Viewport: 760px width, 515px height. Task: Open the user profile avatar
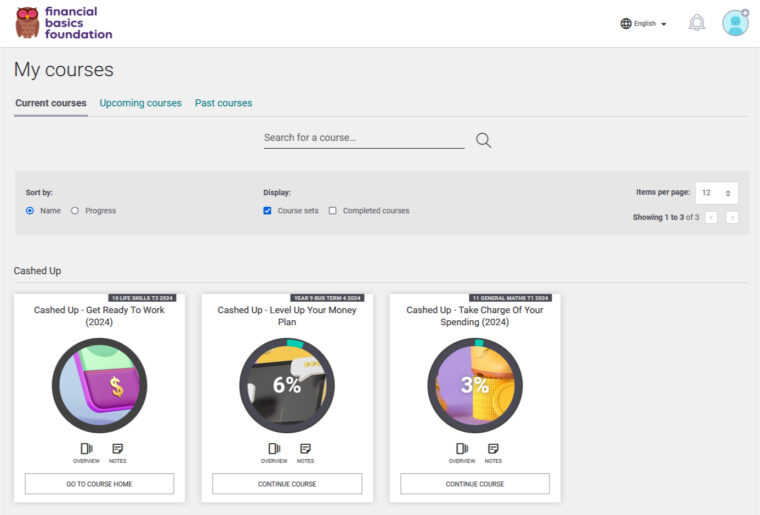click(735, 23)
